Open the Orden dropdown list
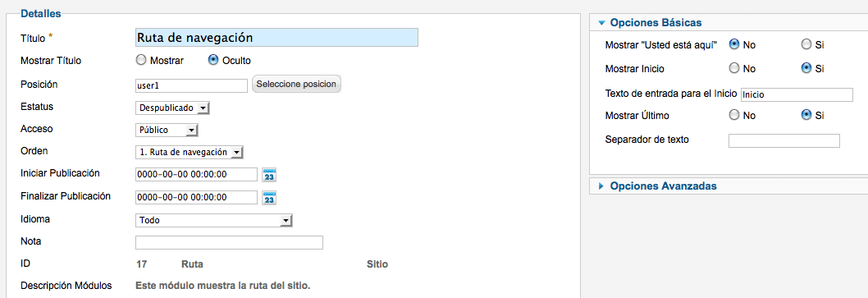 (x=190, y=153)
